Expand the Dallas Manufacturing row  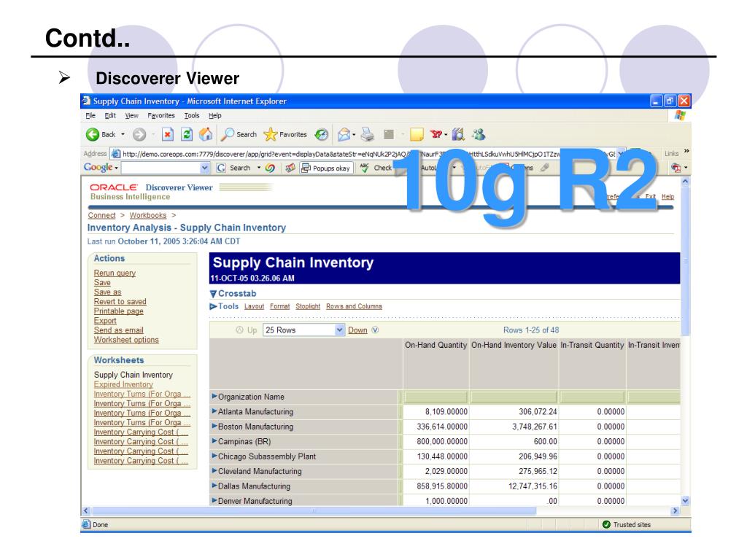[214, 486]
